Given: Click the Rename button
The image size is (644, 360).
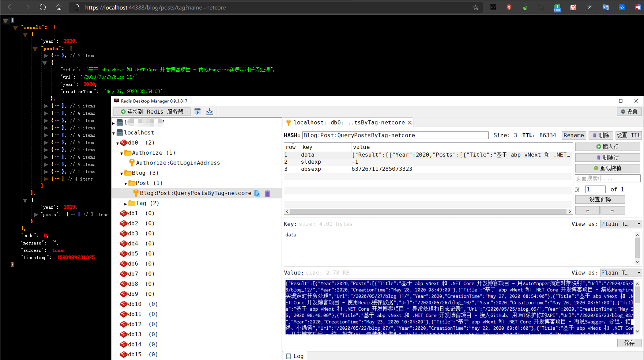Looking at the screenshot, I should [573, 135].
